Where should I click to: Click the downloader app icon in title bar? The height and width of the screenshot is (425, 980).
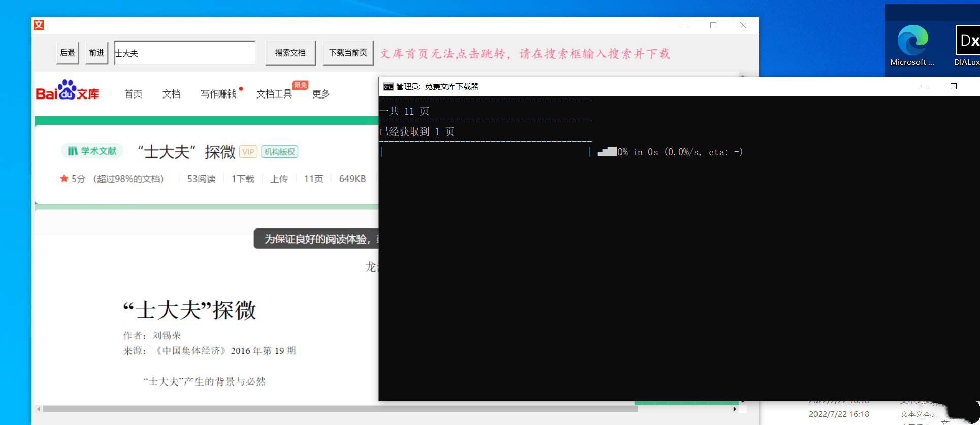pos(39,25)
